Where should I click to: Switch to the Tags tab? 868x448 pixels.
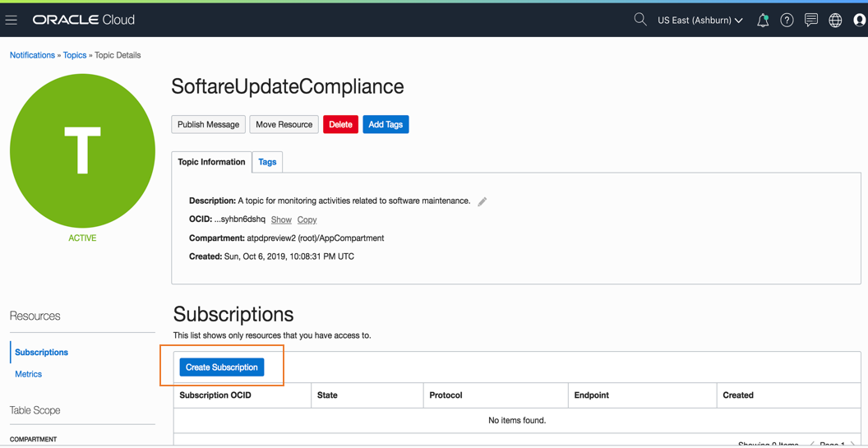pyautogui.click(x=267, y=162)
